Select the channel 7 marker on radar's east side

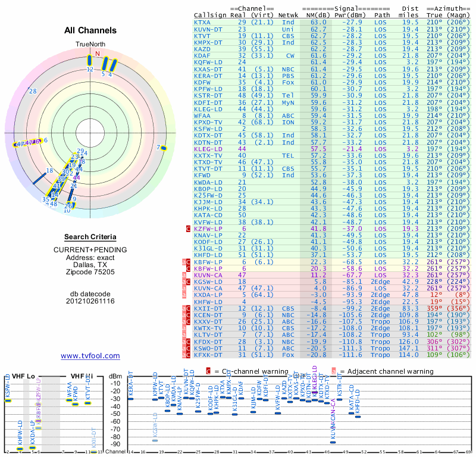(161, 148)
